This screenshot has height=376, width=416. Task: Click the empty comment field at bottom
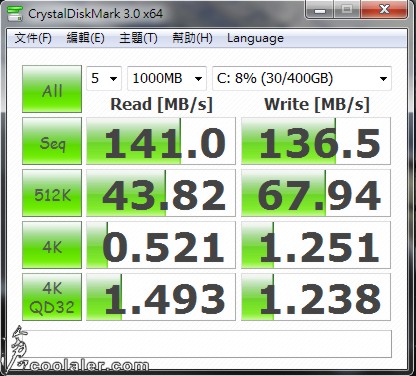[207, 344]
